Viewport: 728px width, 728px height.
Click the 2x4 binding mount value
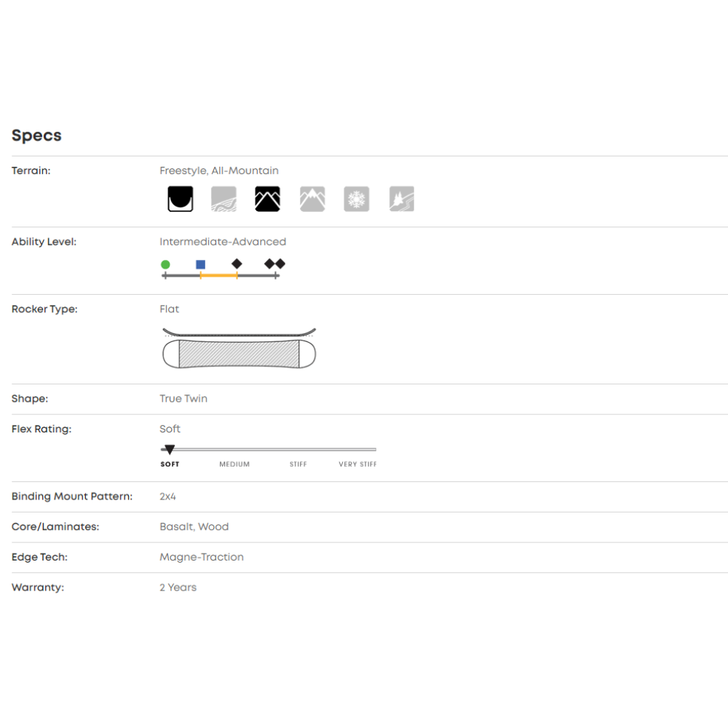click(167, 496)
